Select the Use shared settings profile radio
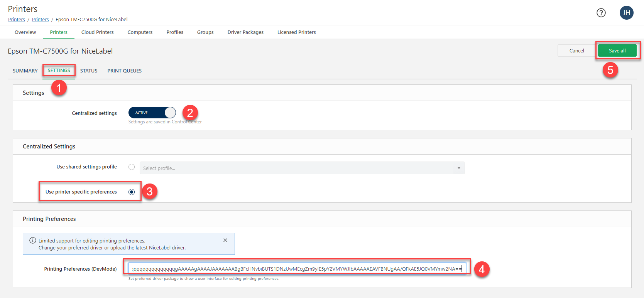 [132, 167]
